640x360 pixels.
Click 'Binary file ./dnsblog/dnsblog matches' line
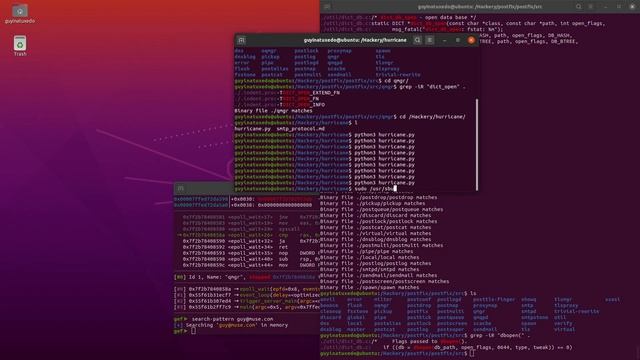[x=376, y=239]
